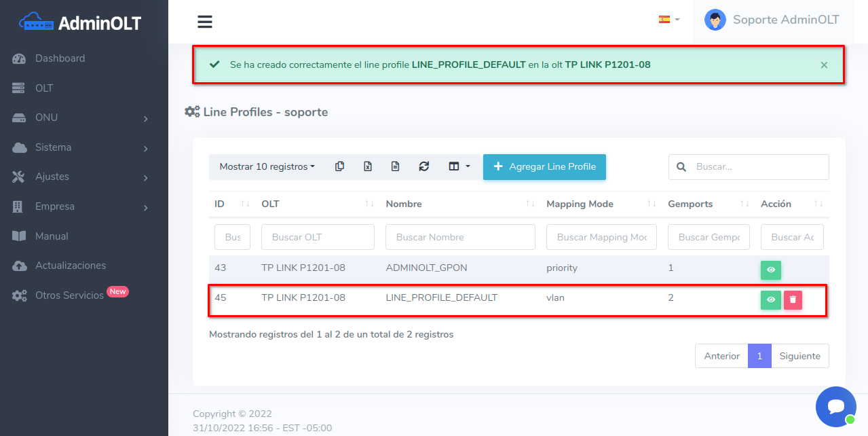Open the language flag dropdown
868x436 pixels.
click(668, 20)
